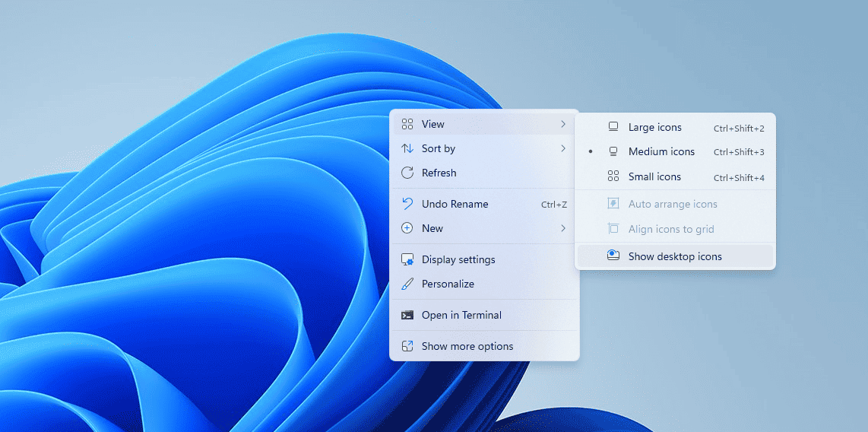
Task: Click the New plus circle icon
Action: [407, 228]
